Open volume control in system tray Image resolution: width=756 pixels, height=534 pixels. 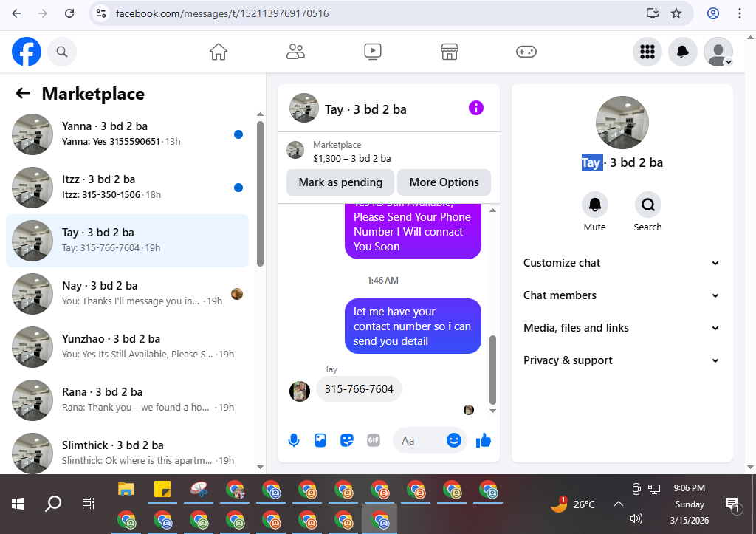tap(636, 518)
